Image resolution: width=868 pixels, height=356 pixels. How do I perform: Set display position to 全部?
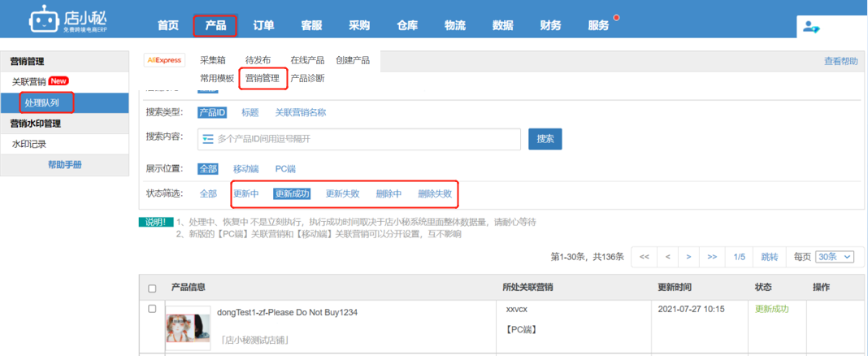(209, 169)
